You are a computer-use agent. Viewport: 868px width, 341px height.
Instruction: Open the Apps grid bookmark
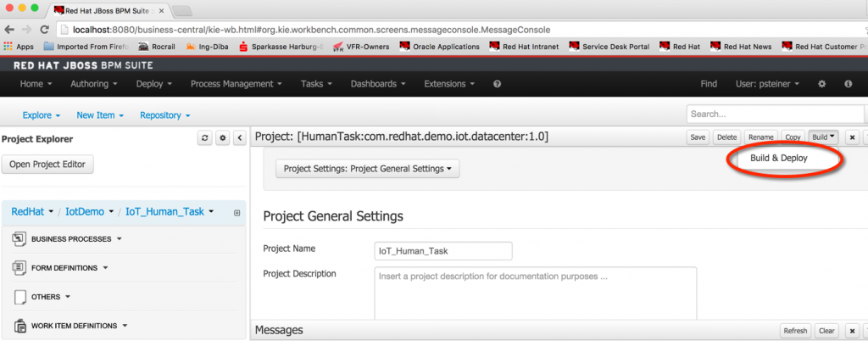19,47
